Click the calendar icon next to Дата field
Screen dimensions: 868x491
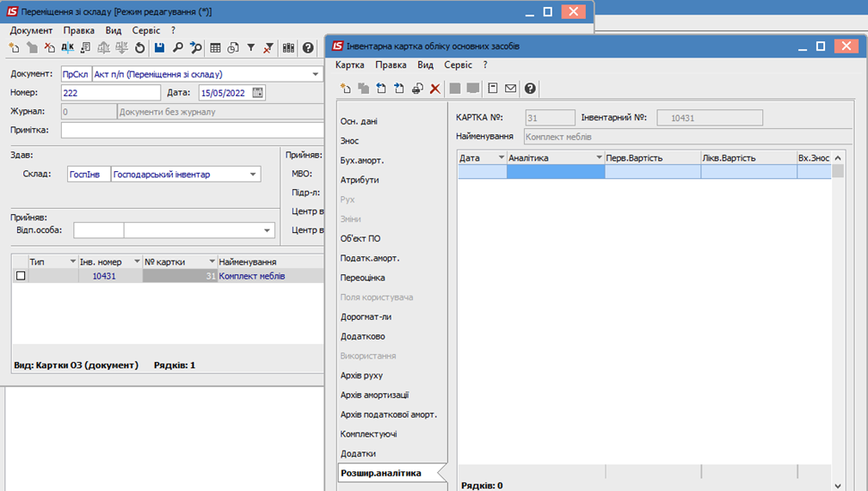pos(257,93)
